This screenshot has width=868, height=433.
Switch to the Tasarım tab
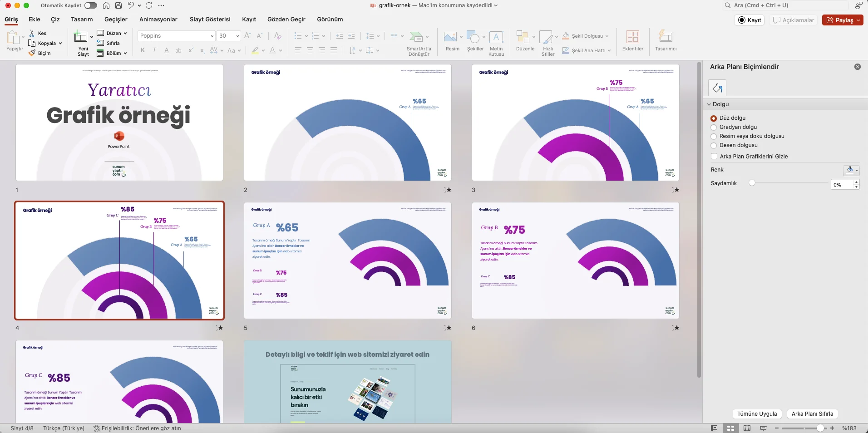point(82,20)
